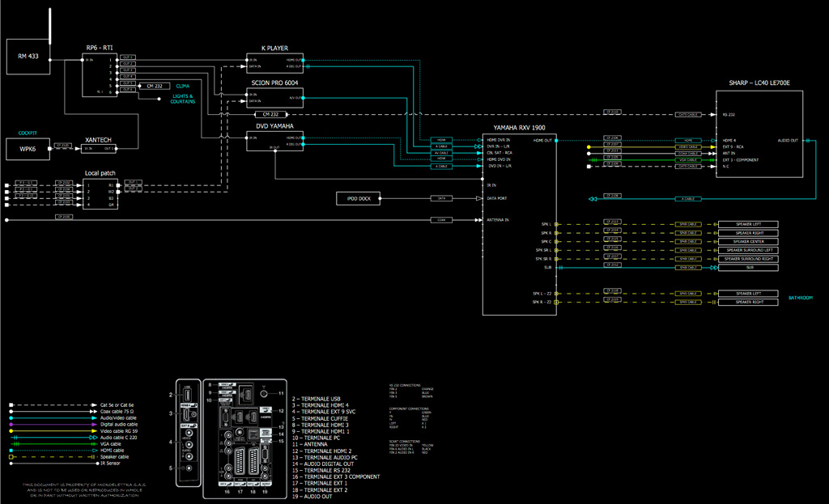Click the SPEAKER CENTER box
Image resolution: width=829 pixels, height=504 pixels.
click(x=748, y=241)
